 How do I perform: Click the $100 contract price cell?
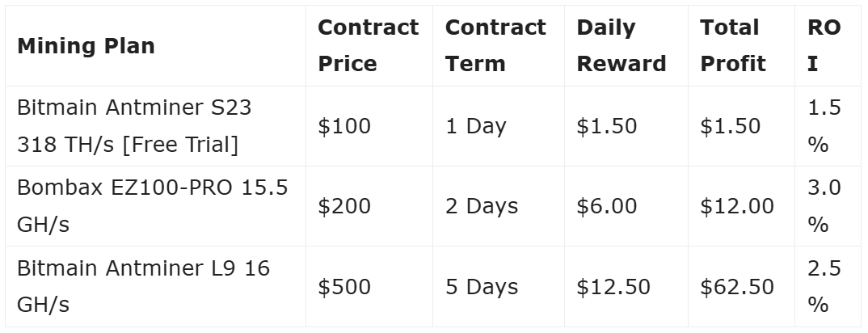344,126
